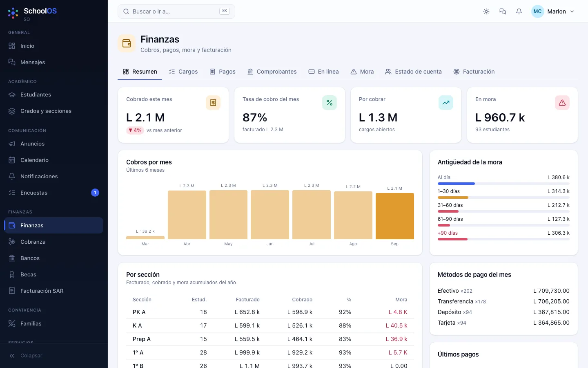Click the Familias icon in sidebar
This screenshot has width=588, height=368.
(x=12, y=323)
